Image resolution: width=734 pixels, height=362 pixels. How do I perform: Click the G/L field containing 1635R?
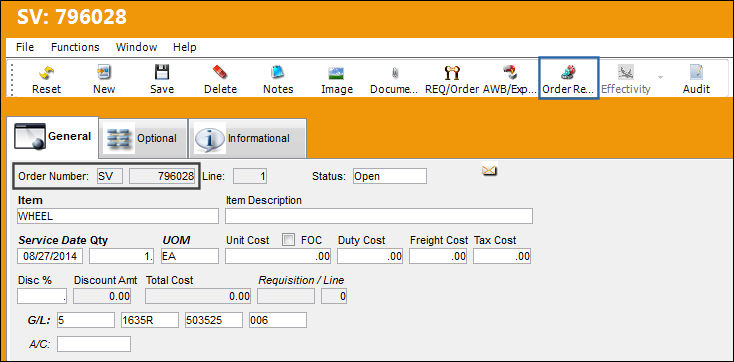[x=150, y=320]
